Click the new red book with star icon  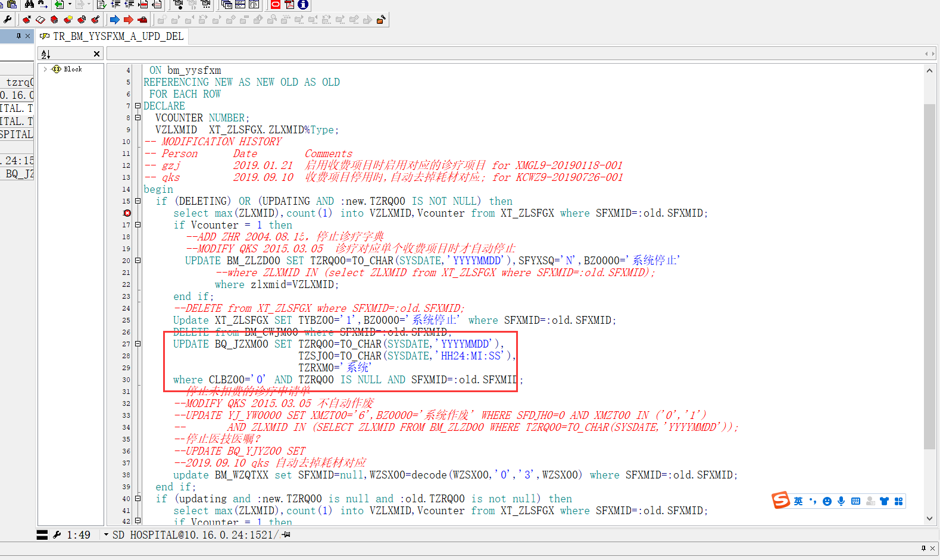pos(27,20)
